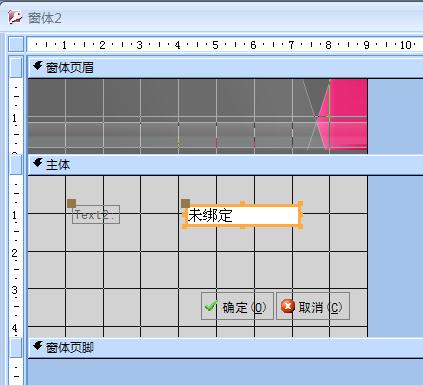Click the brown move handle of 未绑定 textbox
This screenshot has height=385, width=423.
[x=185, y=203]
